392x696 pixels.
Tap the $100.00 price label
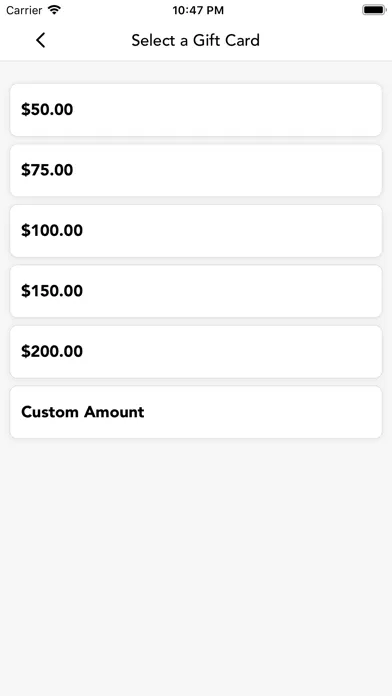pos(52,230)
